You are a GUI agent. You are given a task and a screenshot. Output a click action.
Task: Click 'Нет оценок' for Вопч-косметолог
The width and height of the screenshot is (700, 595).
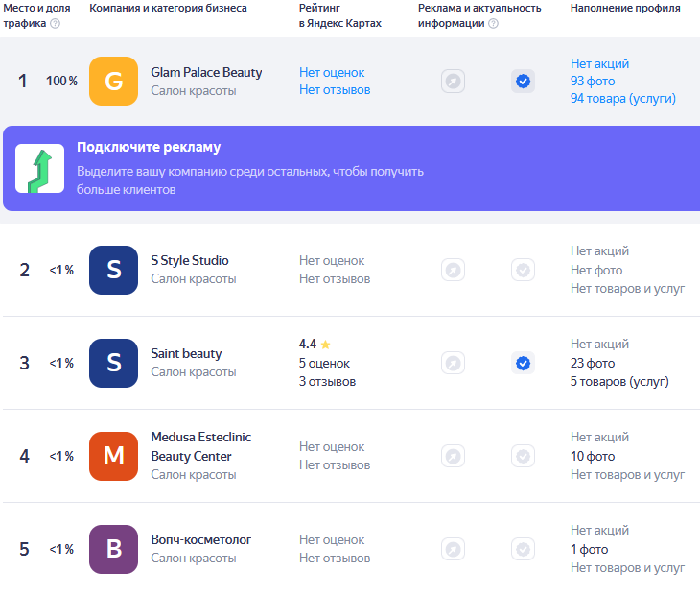point(332,539)
